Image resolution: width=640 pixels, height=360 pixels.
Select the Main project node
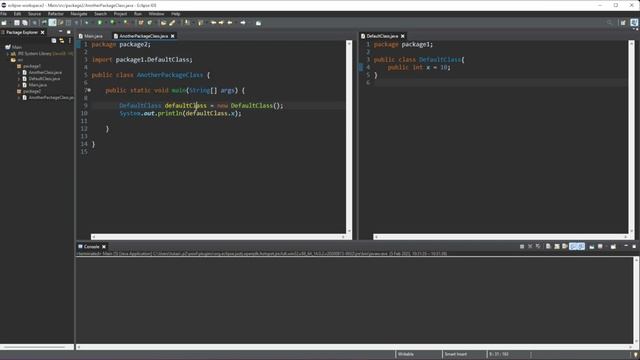(x=16, y=47)
